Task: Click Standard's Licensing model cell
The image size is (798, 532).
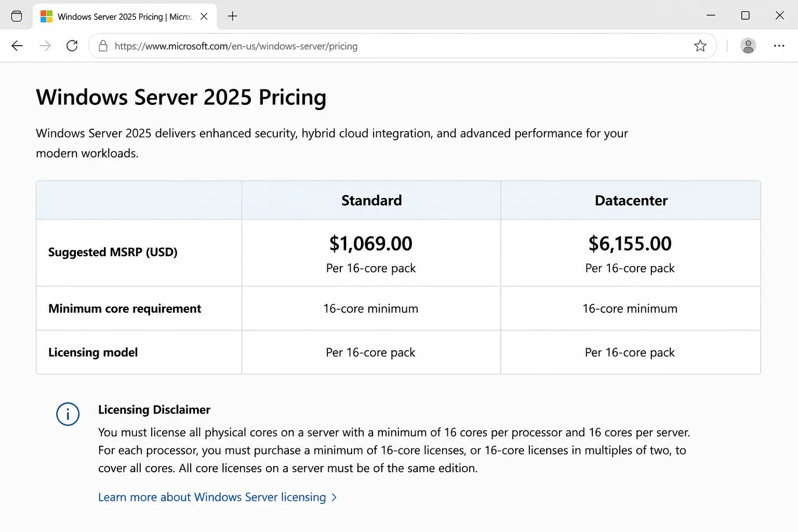Action: tap(371, 352)
